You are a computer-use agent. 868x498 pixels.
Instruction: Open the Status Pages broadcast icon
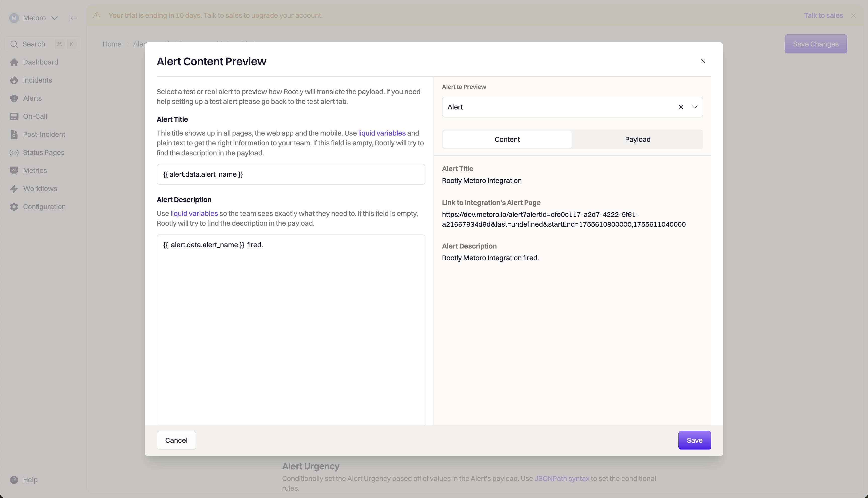14,153
